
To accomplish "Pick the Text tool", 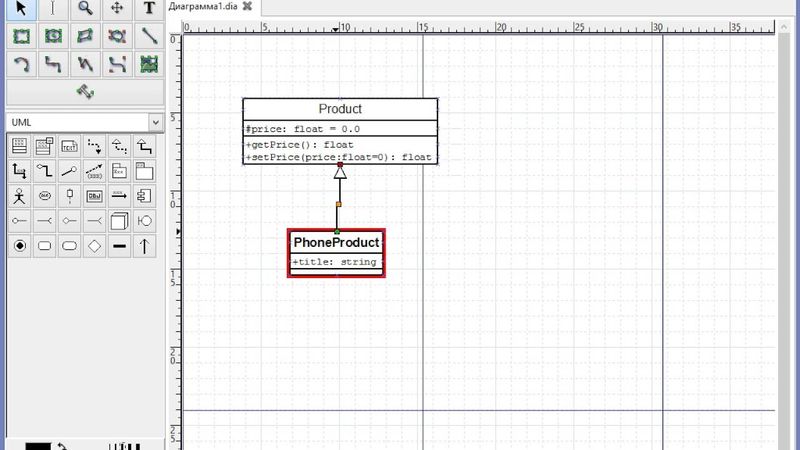I will pos(149,8).
